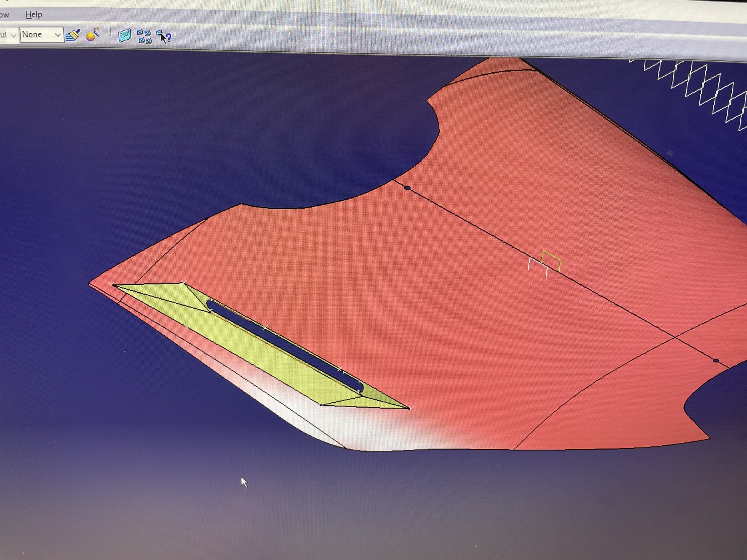
Task: Select the yellow-and-white axis marker on the red surface
Action: [545, 264]
